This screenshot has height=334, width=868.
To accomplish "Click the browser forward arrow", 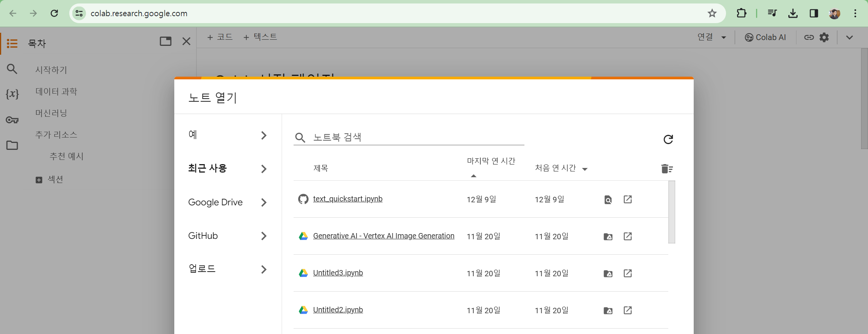I will tap(33, 13).
